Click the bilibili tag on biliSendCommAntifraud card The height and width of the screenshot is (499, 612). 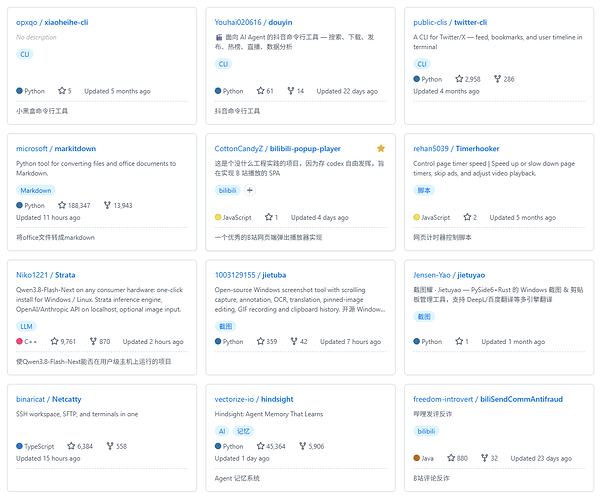pos(426,431)
